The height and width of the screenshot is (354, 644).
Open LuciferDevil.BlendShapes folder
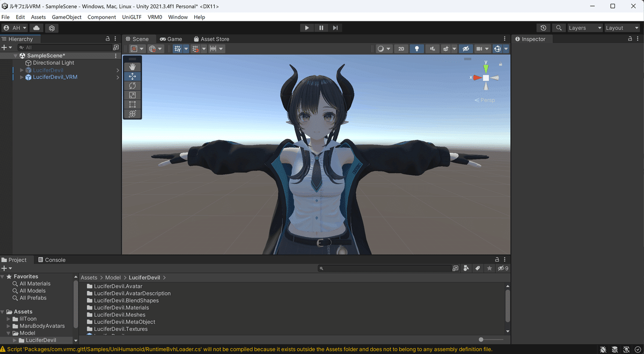(126, 301)
